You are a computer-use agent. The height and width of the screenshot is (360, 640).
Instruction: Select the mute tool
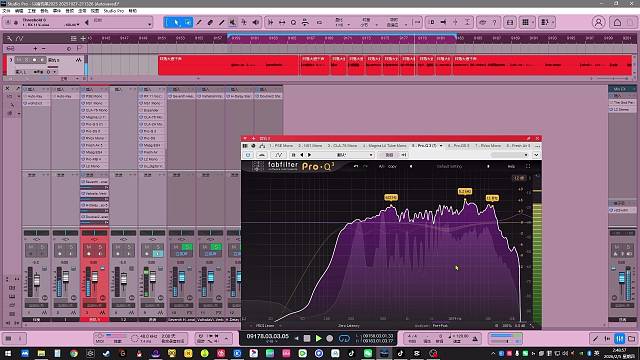point(232,22)
